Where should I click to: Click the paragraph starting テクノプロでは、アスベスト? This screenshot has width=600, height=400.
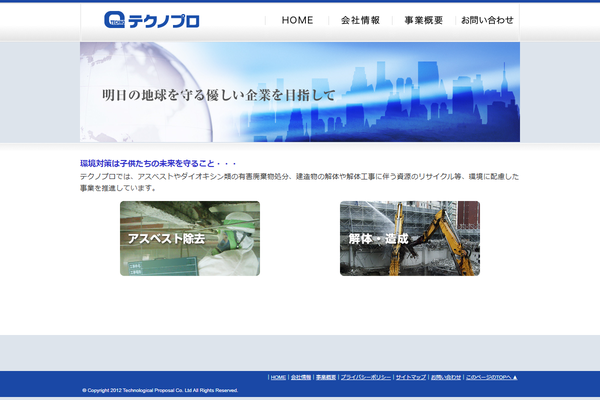(x=299, y=182)
